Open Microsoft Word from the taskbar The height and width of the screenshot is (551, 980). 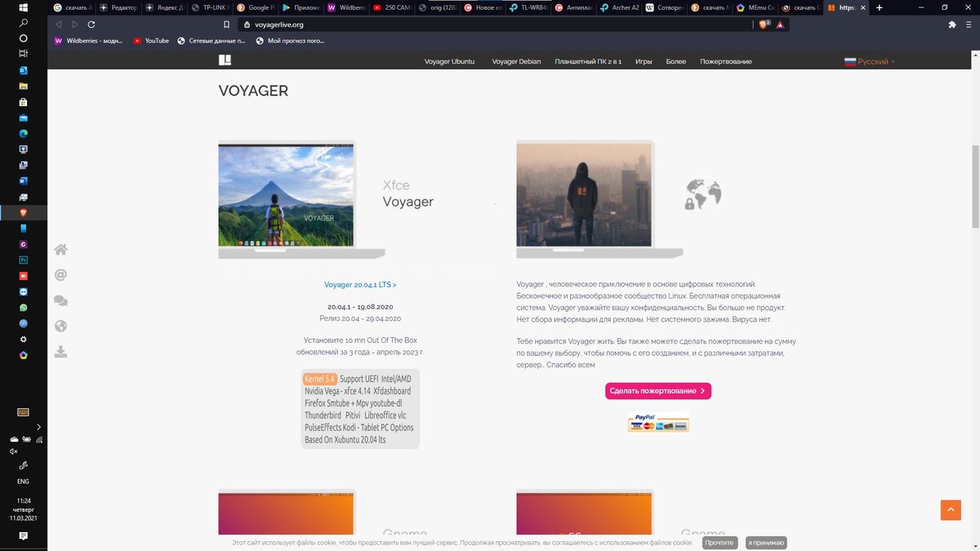(x=23, y=181)
